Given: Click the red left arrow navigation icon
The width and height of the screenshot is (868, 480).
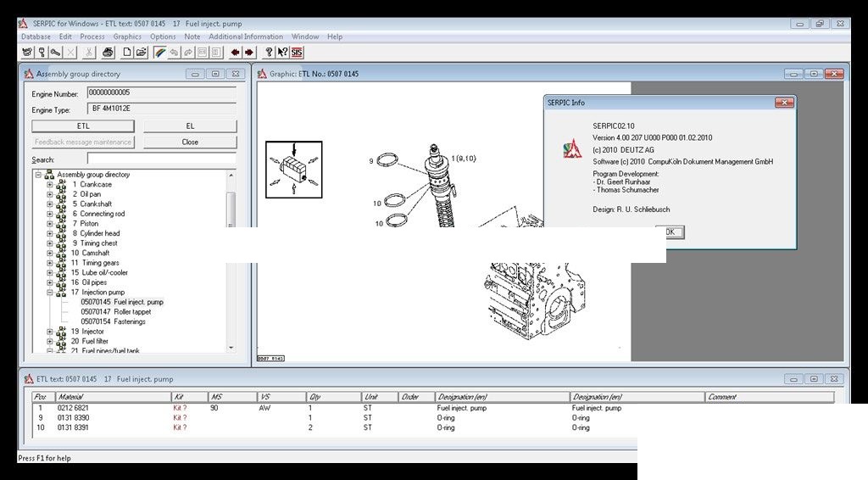Looking at the screenshot, I should tap(236, 52).
